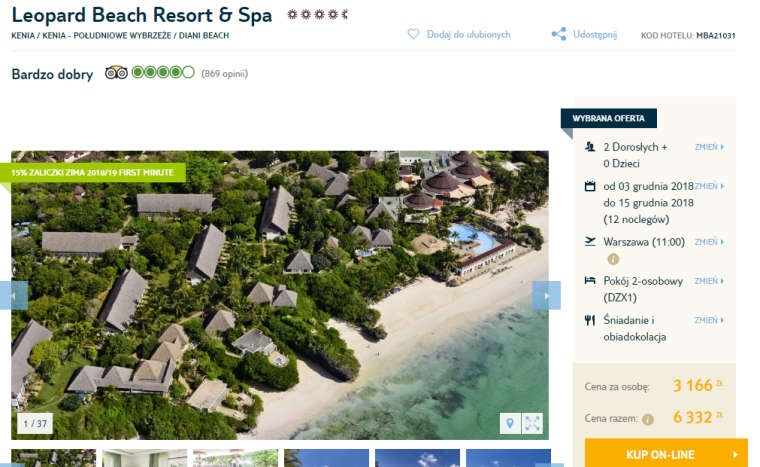The image size is (760, 467).
Task: Click info icon next to Cena razem
Action: [648, 419]
